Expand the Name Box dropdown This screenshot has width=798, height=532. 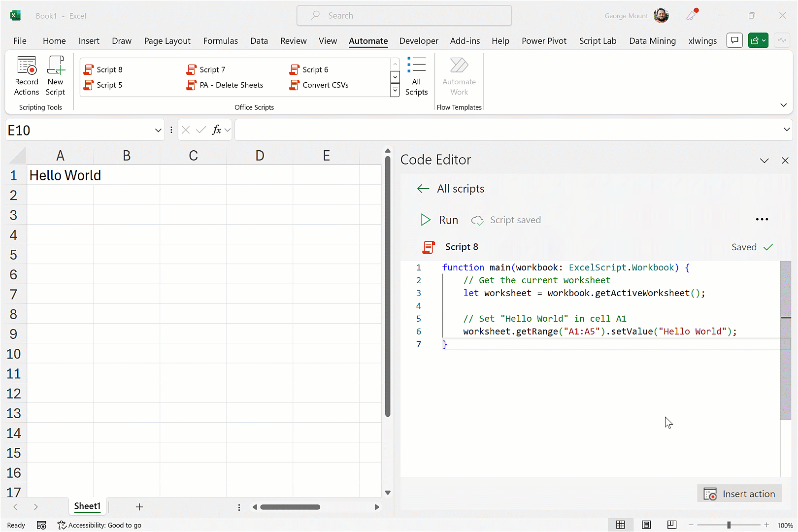(158, 131)
